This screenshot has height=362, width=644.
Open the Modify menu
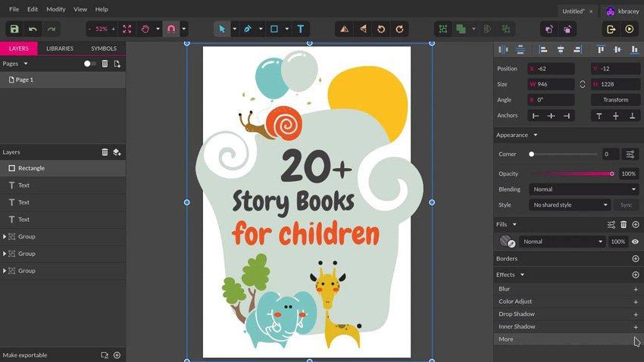(56, 9)
